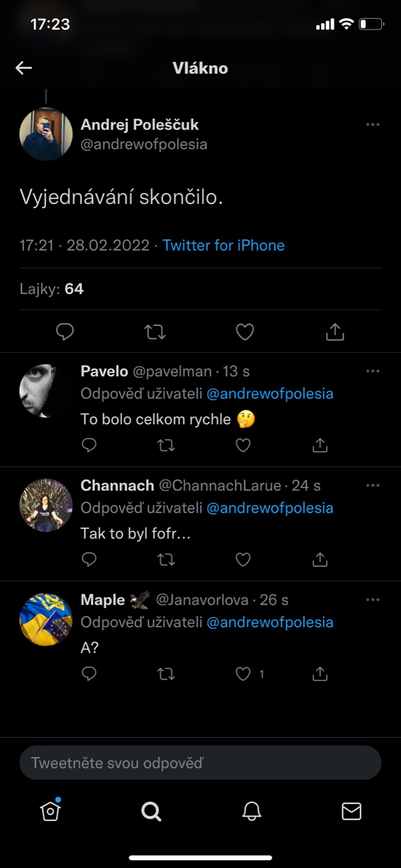
Task: Open the "Twitter for iPhone" link
Action: [x=224, y=245]
